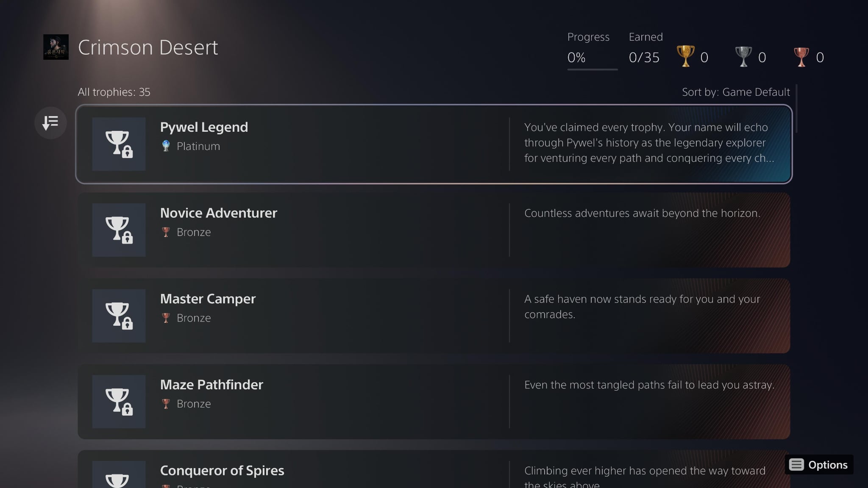This screenshot has width=868, height=488.
Task: Click the bronze trophy count icon
Action: pyautogui.click(x=801, y=57)
